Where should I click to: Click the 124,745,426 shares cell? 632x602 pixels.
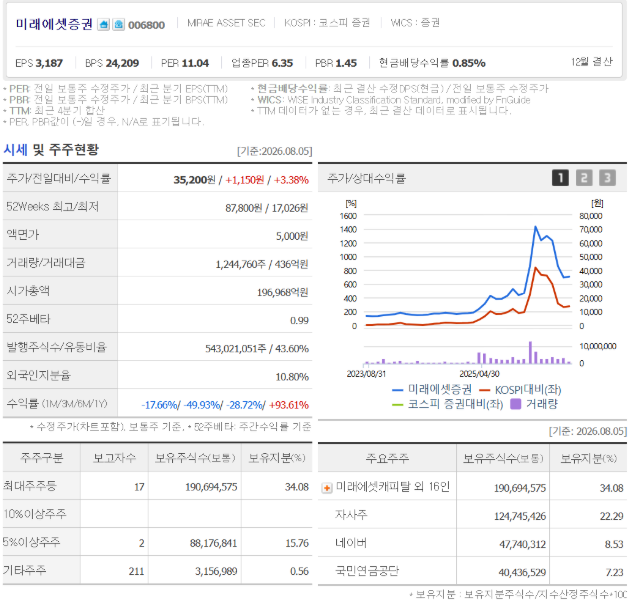click(x=520, y=517)
